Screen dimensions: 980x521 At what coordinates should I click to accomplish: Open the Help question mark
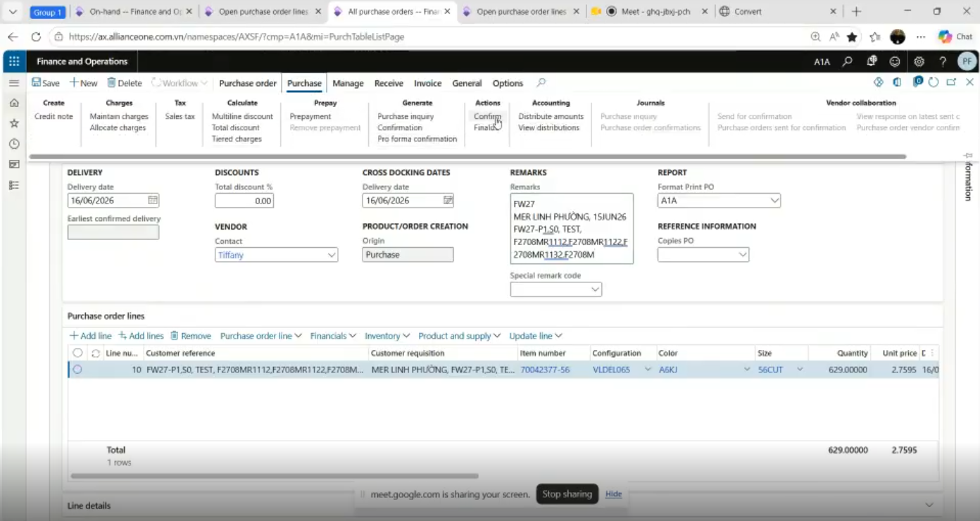(x=943, y=61)
